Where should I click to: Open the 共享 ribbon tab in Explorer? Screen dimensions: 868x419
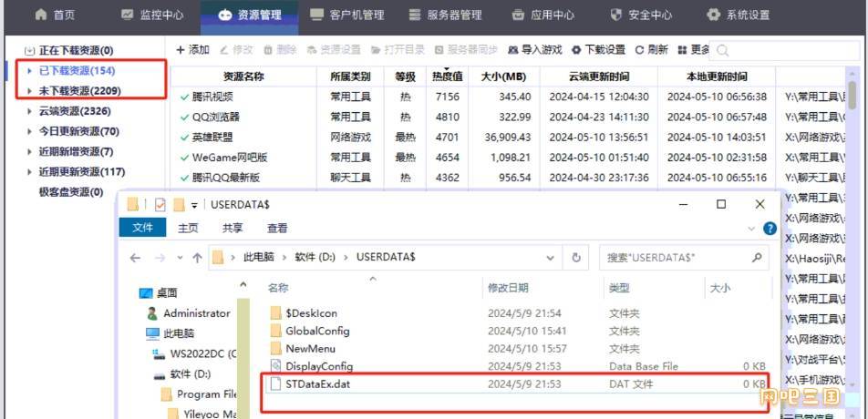click(x=232, y=228)
